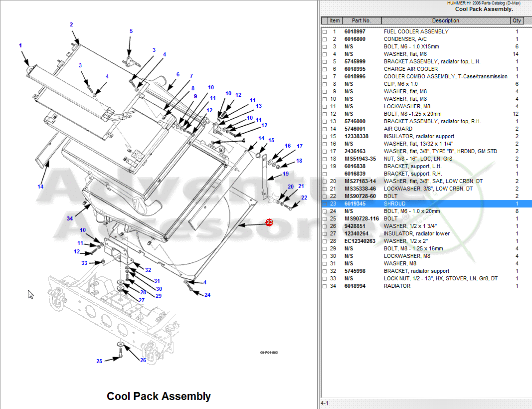Select callout 26 in the diagram
Viewport: 532px width, 409px height.
(143, 360)
